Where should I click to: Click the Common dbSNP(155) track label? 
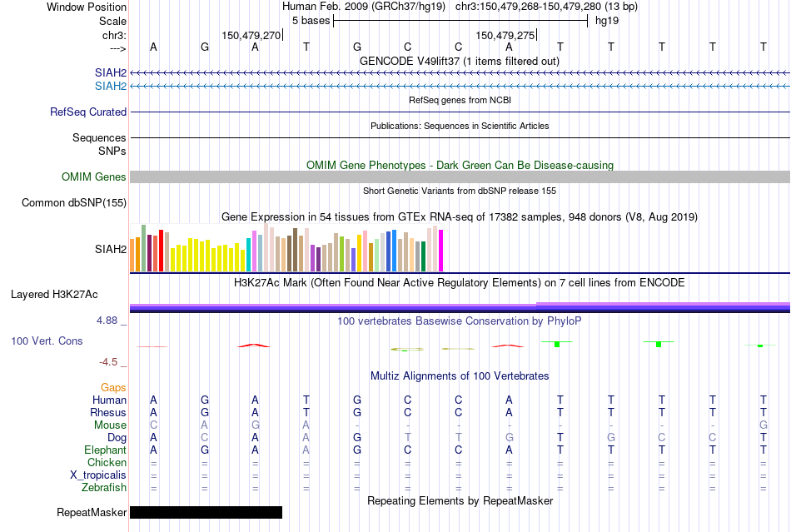coord(73,202)
